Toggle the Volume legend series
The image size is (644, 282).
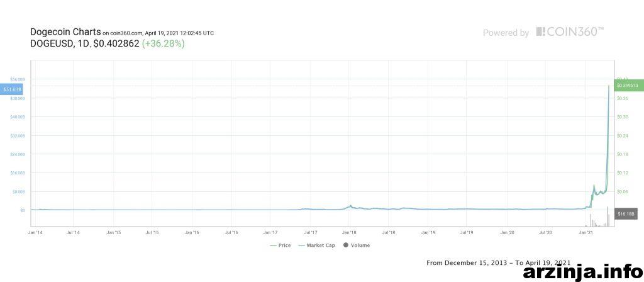tap(357, 245)
